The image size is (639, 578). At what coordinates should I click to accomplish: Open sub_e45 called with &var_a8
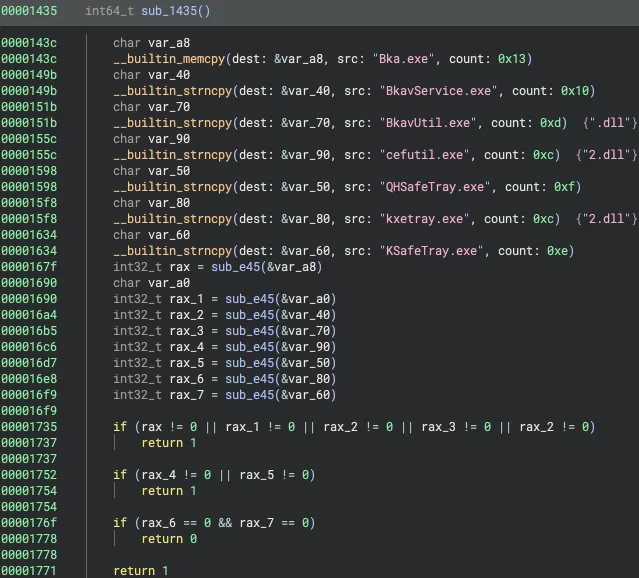[236, 267]
